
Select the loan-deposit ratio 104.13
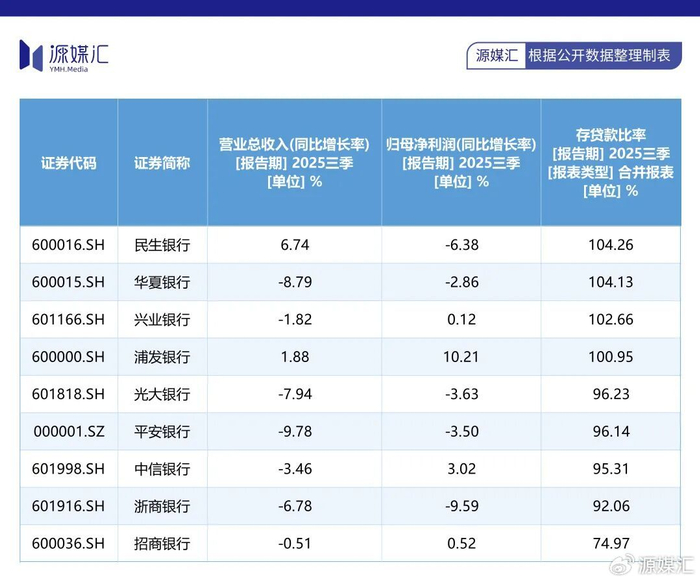611,282
